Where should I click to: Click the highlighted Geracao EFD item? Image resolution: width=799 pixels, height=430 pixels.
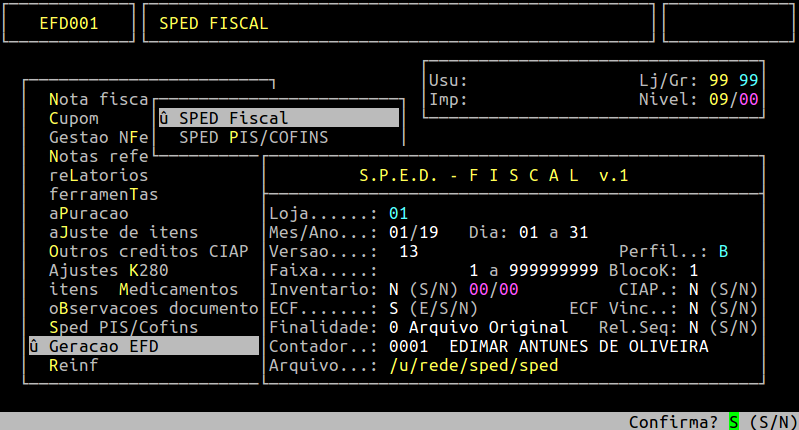pyautogui.click(x=144, y=346)
